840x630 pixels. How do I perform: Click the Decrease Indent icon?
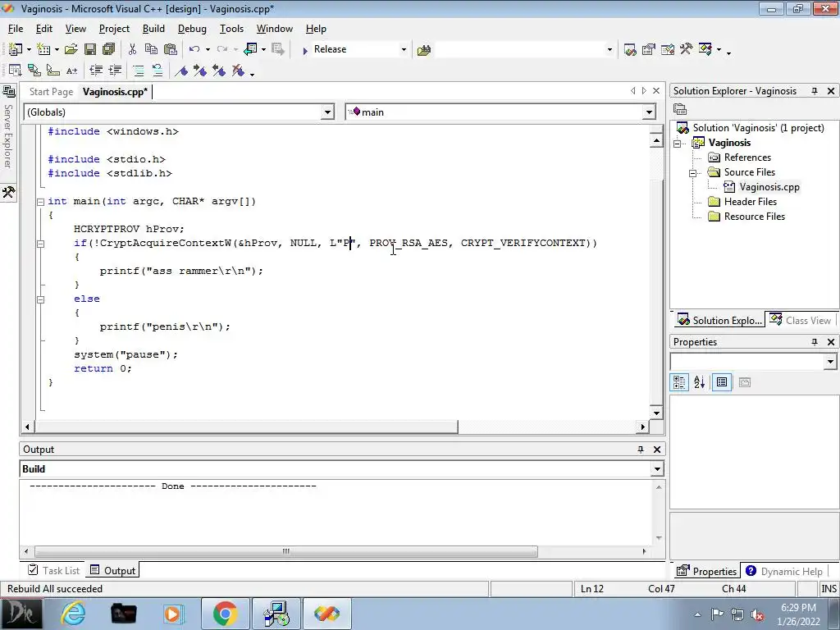tap(96, 71)
